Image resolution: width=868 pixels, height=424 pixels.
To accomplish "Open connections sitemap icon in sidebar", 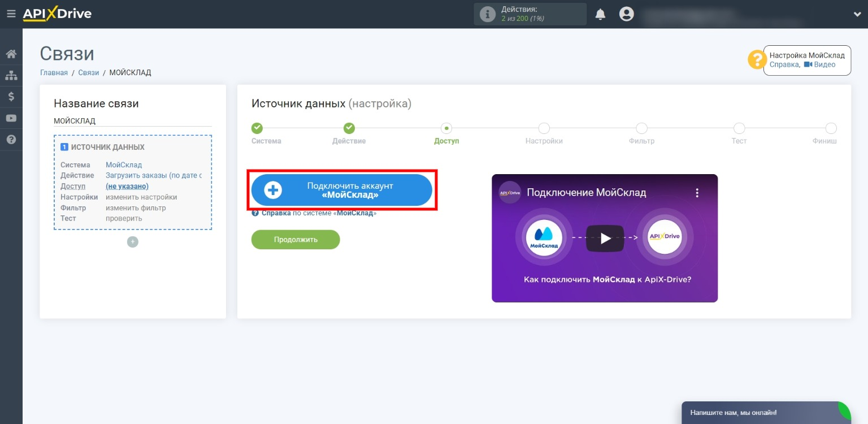I will (x=11, y=75).
